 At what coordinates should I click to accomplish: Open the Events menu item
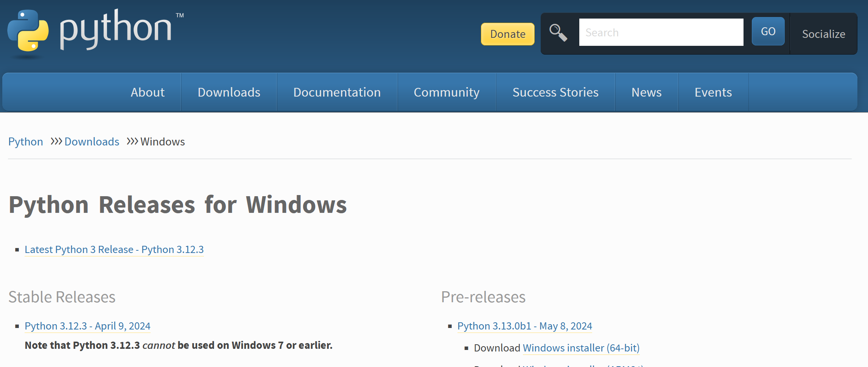click(713, 92)
